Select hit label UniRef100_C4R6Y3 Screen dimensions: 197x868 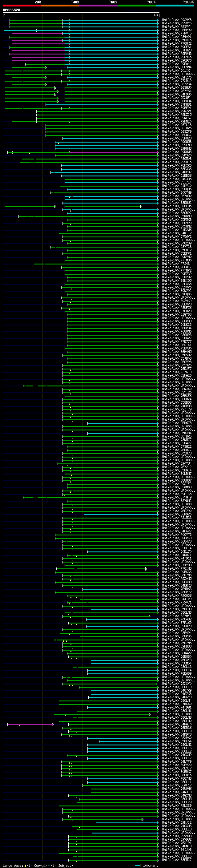[177, 697]
